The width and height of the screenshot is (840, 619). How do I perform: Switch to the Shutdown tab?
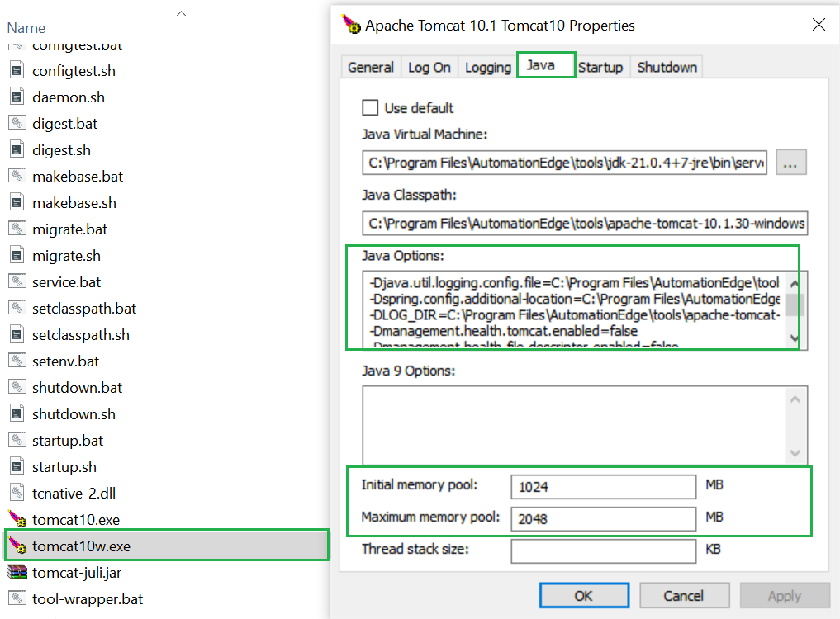coord(667,67)
